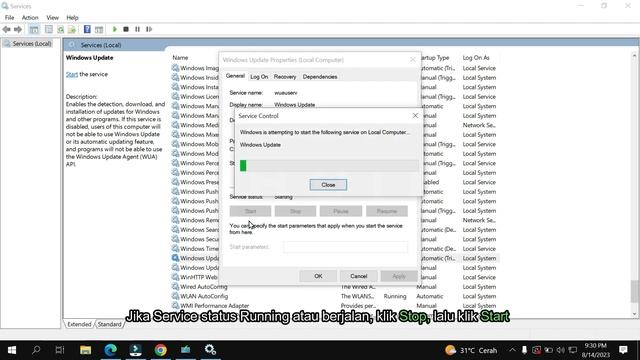Click the Resume service status button
640x360 pixels.
387,211
